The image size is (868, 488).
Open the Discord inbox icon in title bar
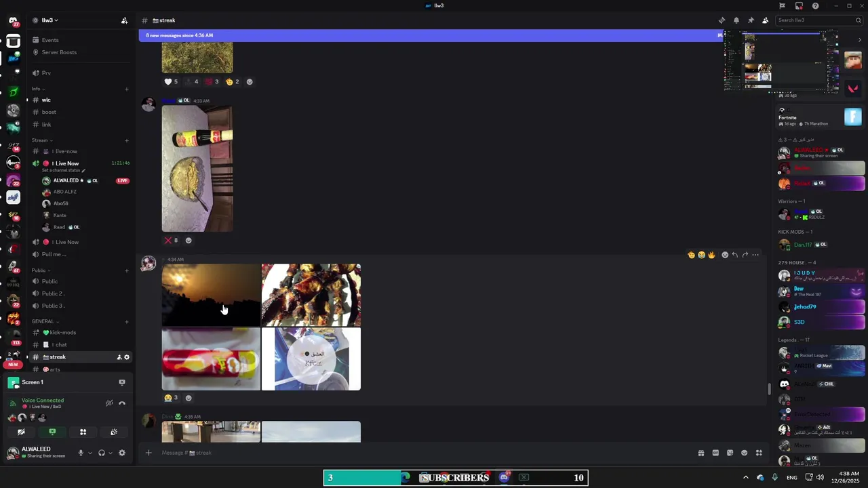coord(799,5)
